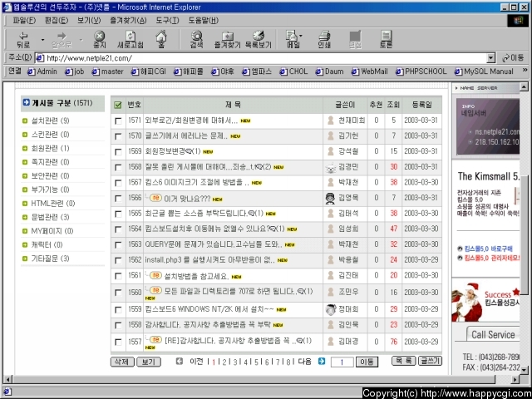Expand the links bar overflow chevron
This screenshot has width=532, height=399.
pyautogui.click(x=525, y=70)
